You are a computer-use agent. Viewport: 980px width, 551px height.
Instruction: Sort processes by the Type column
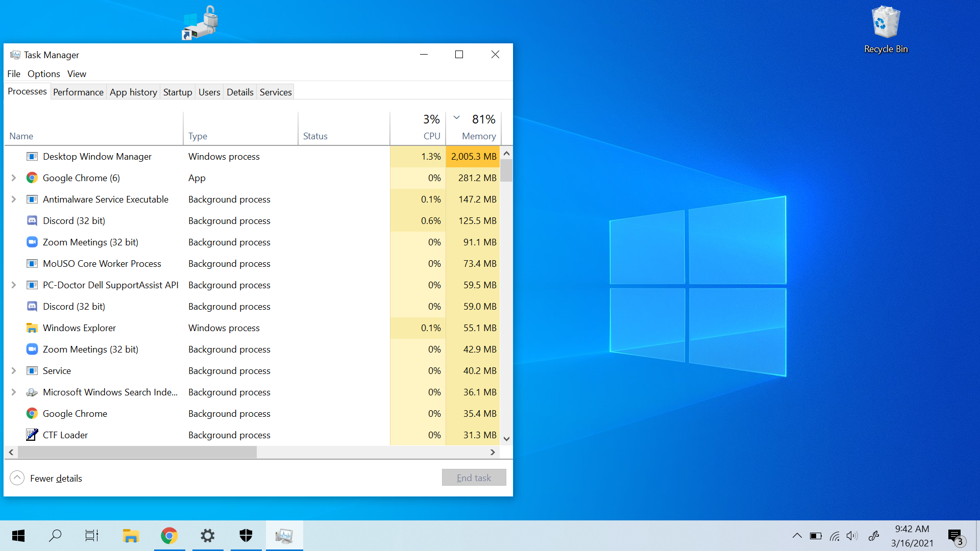point(240,129)
